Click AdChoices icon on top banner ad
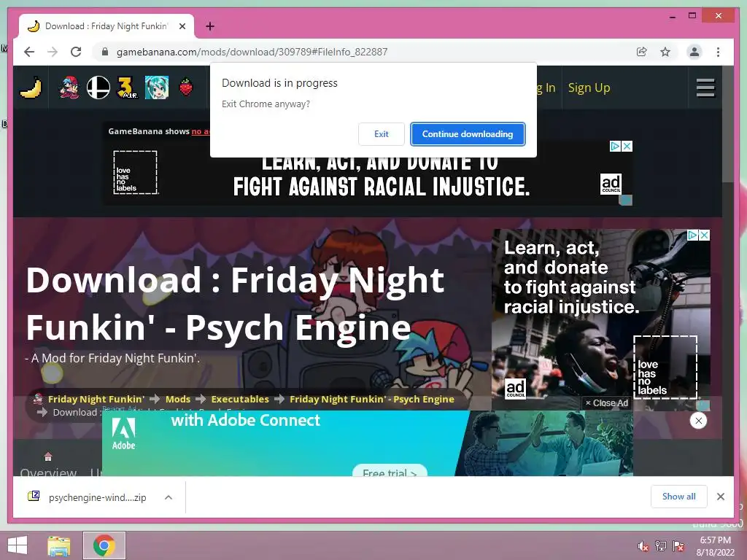 616,146
